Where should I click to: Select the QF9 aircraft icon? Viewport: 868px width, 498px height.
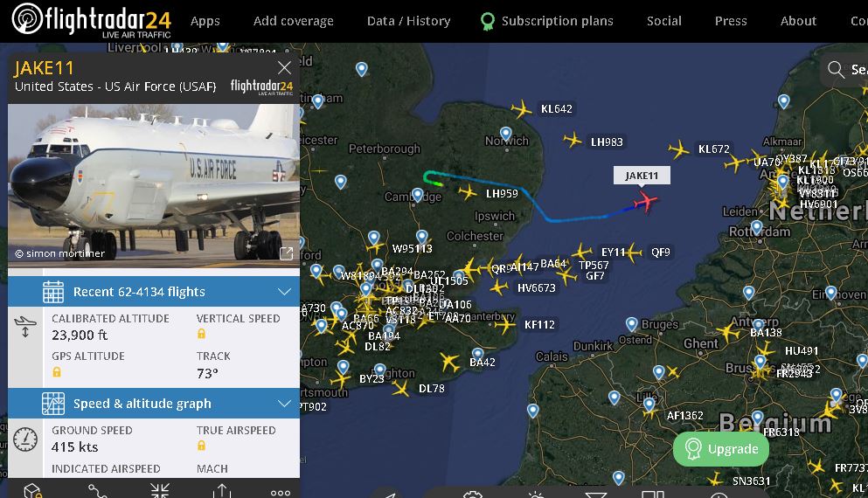click(x=635, y=252)
